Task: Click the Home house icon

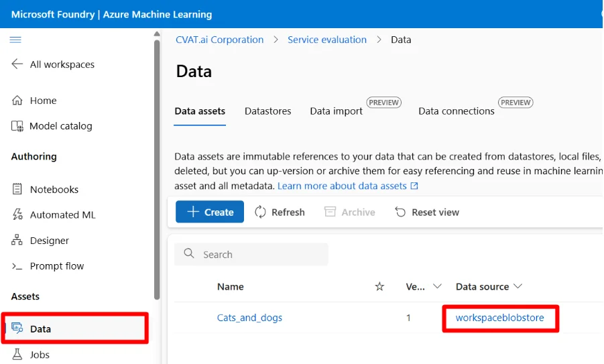Action: pos(17,101)
